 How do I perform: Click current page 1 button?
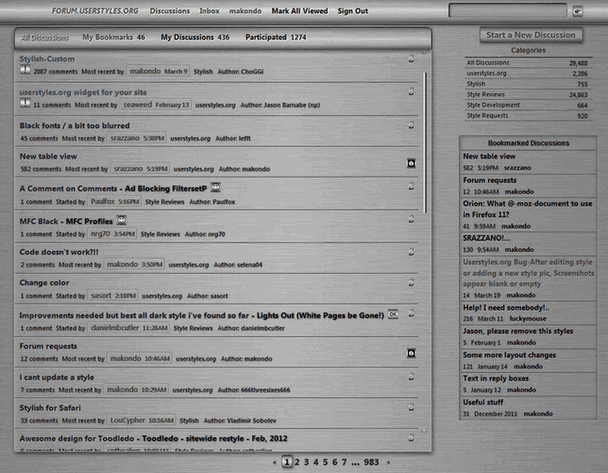pos(287,462)
